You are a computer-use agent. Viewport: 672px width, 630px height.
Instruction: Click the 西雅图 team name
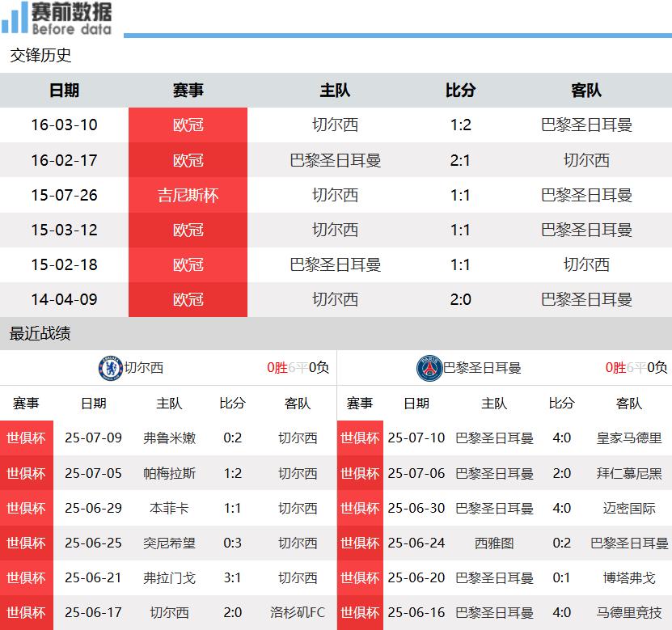coord(494,543)
